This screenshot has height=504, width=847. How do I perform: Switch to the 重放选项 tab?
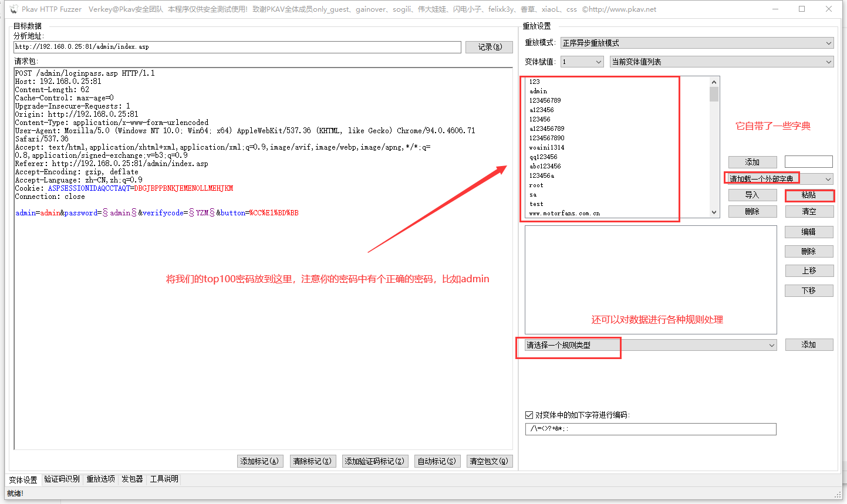click(100, 479)
